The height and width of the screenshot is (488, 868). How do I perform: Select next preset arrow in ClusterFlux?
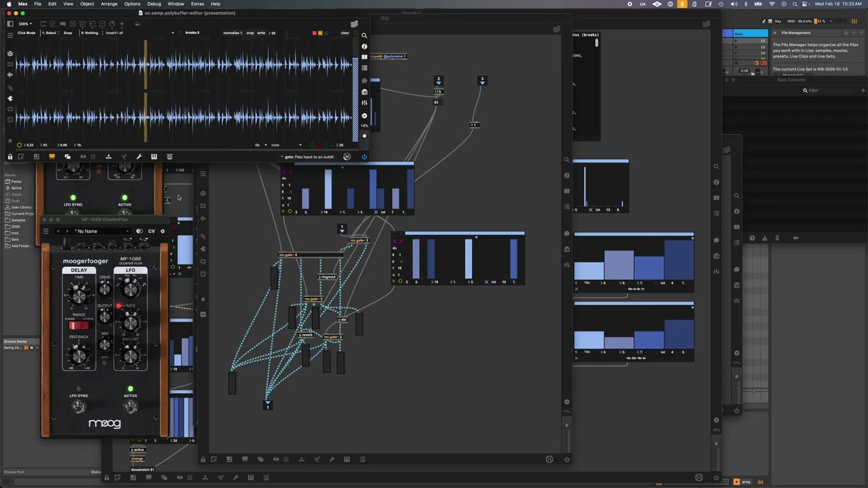[x=66, y=231]
